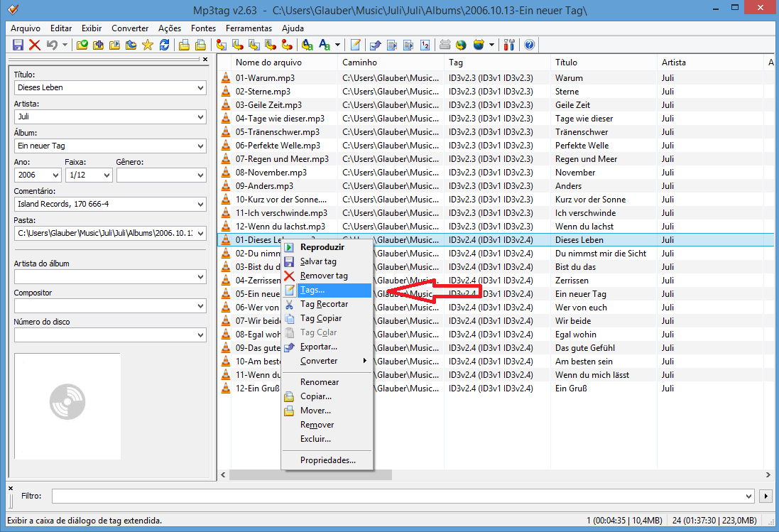Open the Actions dropdown arrow in toolbar

pyautogui.click(x=337, y=45)
